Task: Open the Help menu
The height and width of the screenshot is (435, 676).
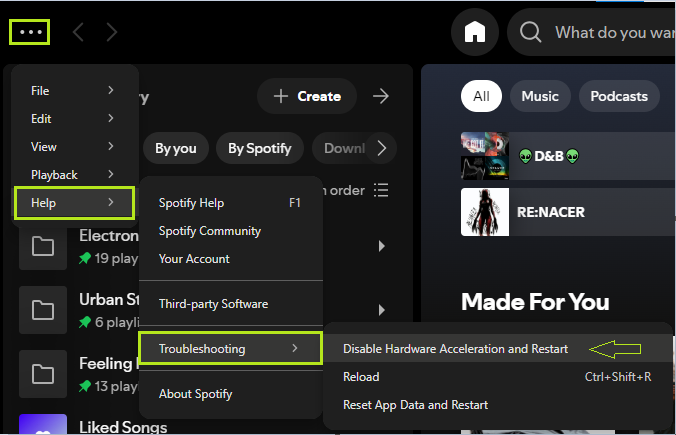Action: (74, 203)
